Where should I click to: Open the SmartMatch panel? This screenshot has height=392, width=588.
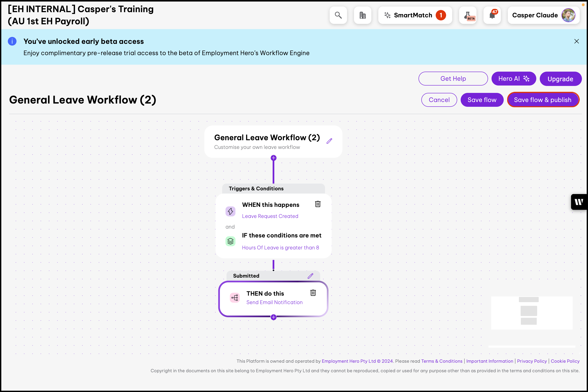415,15
